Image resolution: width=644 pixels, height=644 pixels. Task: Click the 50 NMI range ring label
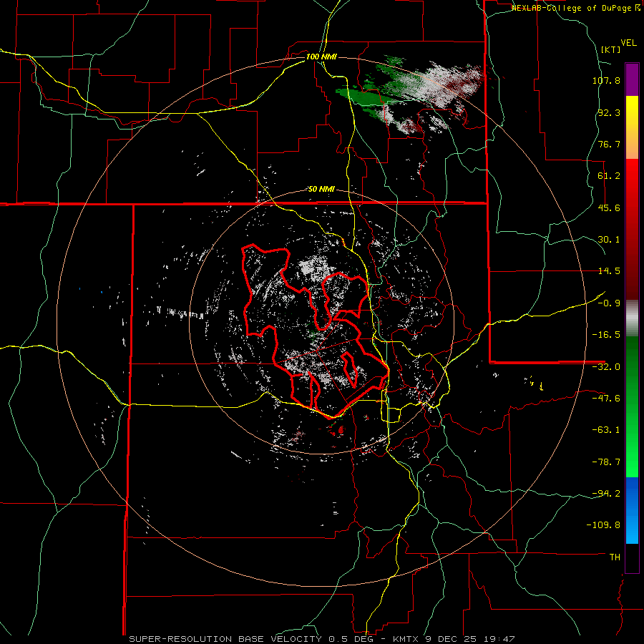tap(321, 190)
